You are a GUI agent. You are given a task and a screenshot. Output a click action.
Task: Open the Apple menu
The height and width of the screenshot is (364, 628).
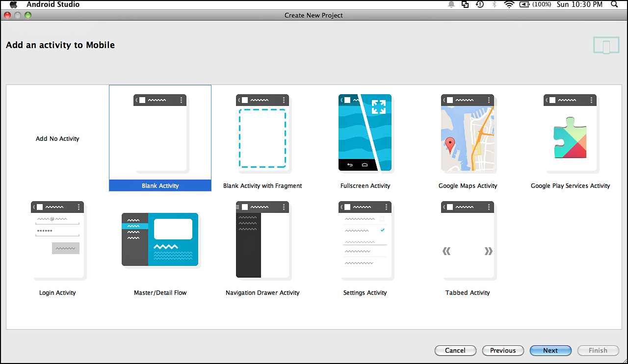(x=13, y=4)
